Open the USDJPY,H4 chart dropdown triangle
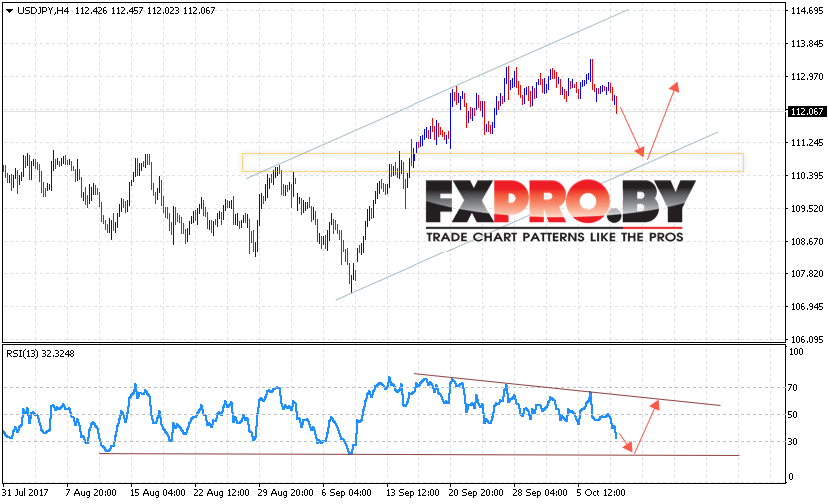The height and width of the screenshot is (504, 828). [x=9, y=11]
